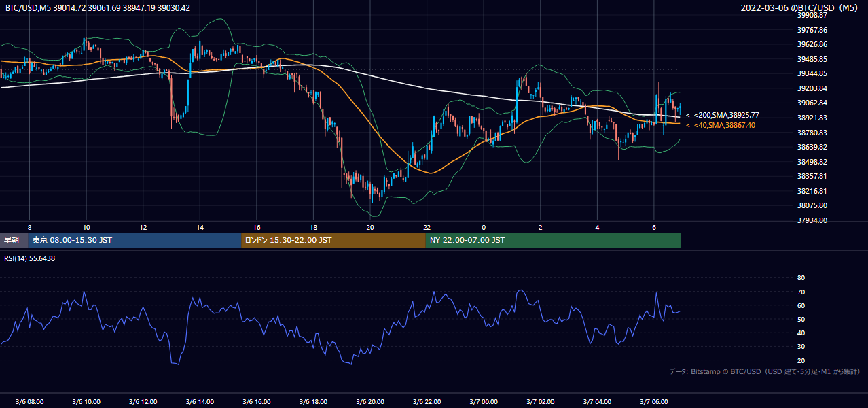The width and height of the screenshot is (868, 408).
Task: Click the date label 3/6 20:00
Action: pyautogui.click(x=370, y=402)
